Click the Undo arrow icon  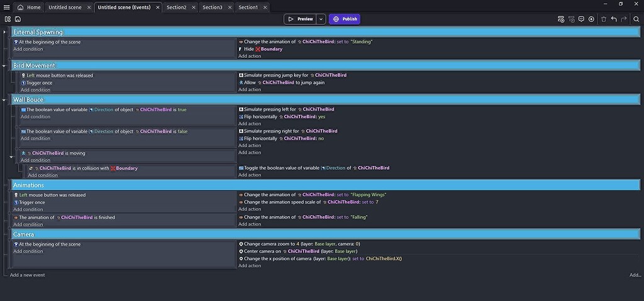click(614, 19)
